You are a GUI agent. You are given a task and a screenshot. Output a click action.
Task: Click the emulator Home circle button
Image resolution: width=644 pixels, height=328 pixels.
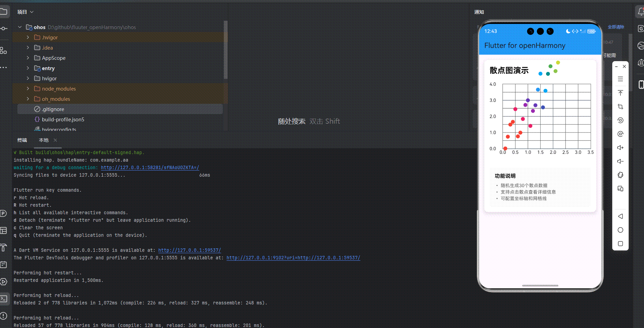tap(620, 230)
